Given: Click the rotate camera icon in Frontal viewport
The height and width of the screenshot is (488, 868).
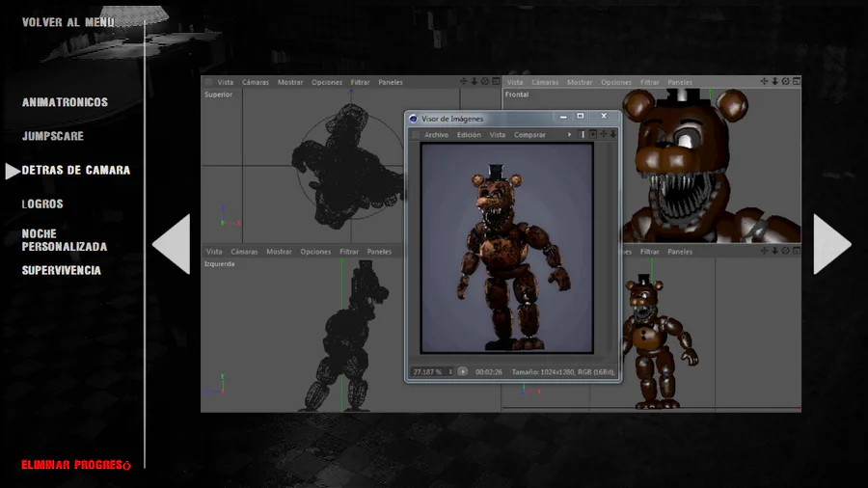Looking at the screenshot, I should 785,81.
